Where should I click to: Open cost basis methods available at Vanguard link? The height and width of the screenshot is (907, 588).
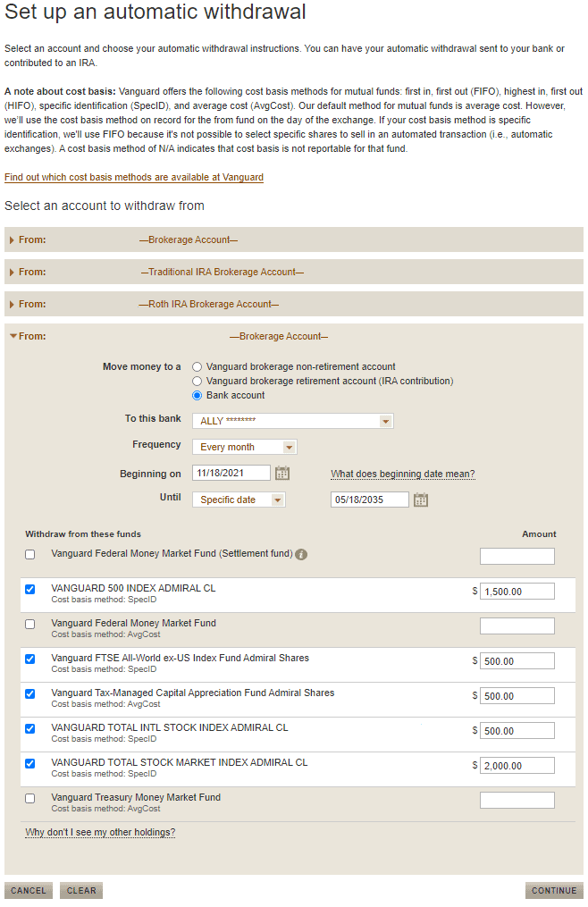coord(134,177)
